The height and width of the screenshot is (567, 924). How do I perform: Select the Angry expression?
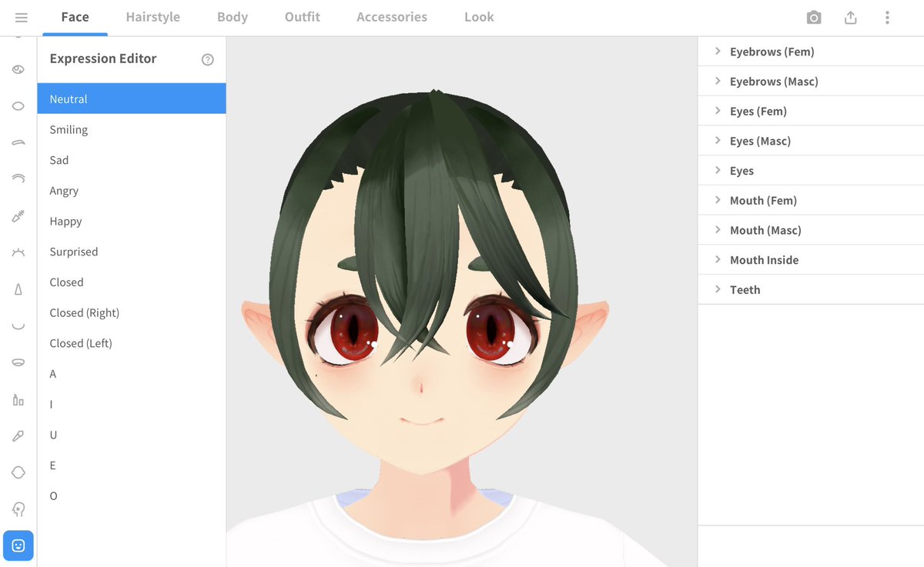(x=132, y=191)
